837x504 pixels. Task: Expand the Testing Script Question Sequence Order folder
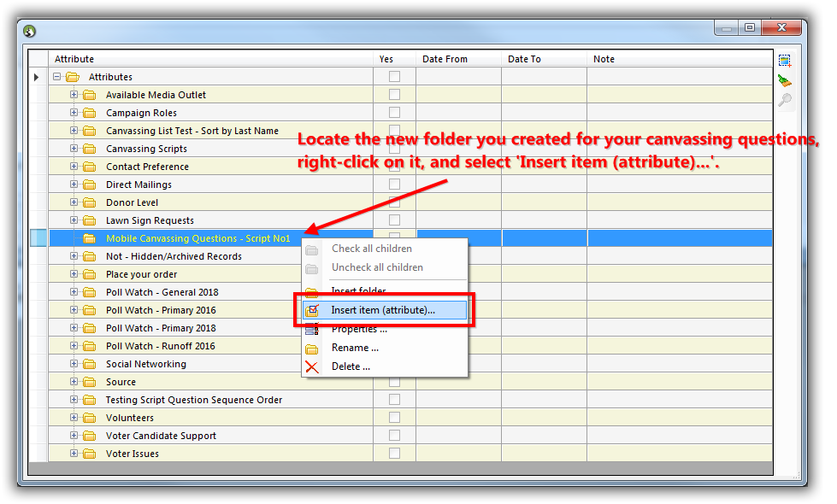coord(74,400)
